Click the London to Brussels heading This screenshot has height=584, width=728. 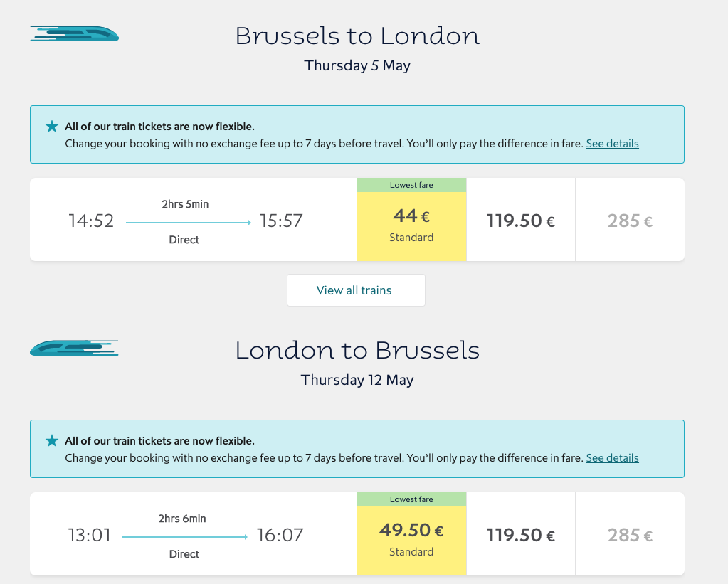[357, 351]
